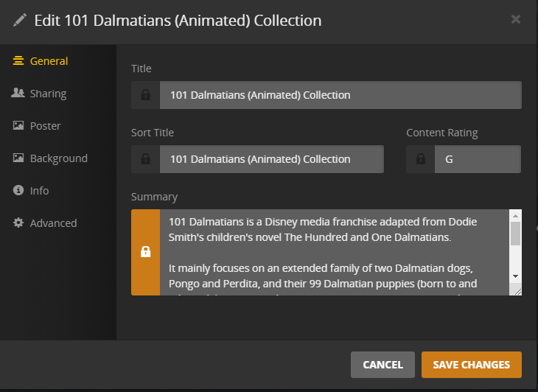Viewport: 538px width, 392px height.
Task: Focus the Content Rating field showing G
Action: [478, 159]
